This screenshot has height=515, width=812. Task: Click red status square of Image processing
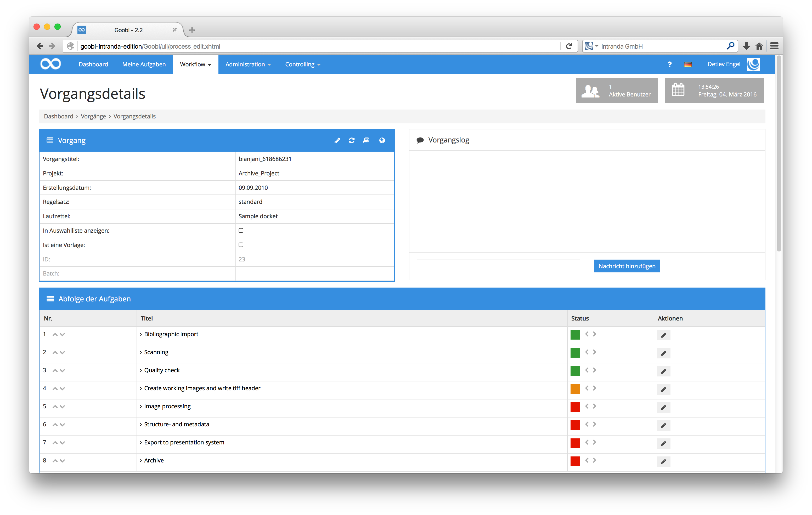coord(575,407)
